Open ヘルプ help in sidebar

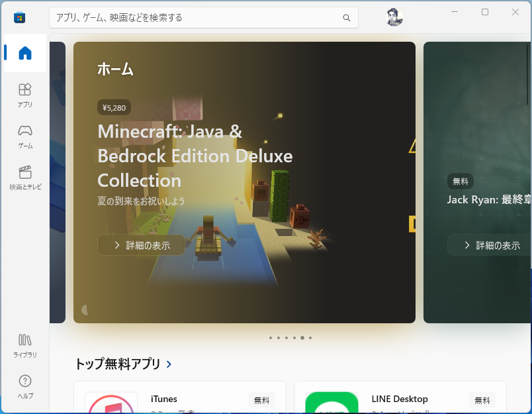coord(25,387)
